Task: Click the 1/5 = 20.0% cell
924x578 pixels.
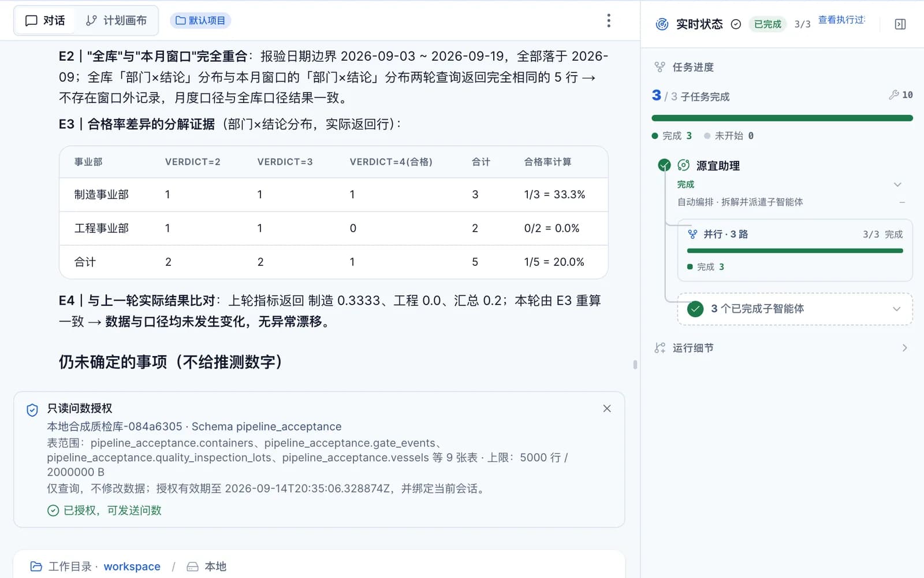Action: (x=554, y=262)
